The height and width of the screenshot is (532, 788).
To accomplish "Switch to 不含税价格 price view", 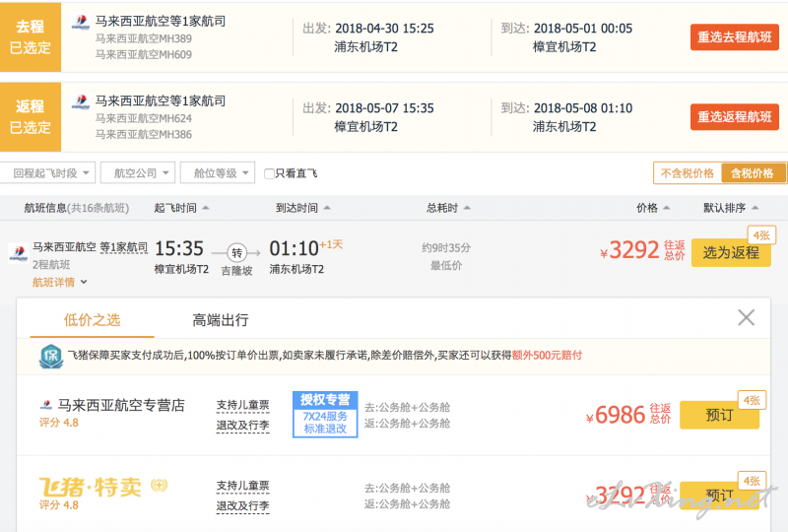I will click(687, 173).
